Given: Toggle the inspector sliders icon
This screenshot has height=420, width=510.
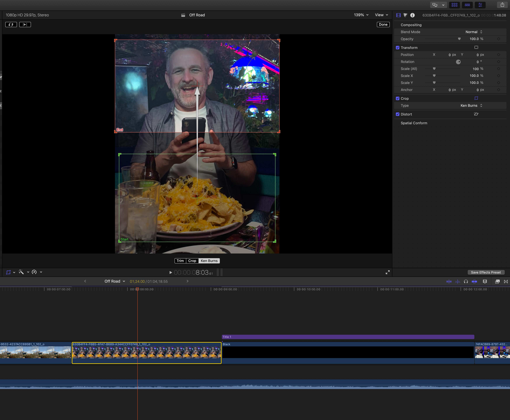Looking at the screenshot, I should point(480,5).
